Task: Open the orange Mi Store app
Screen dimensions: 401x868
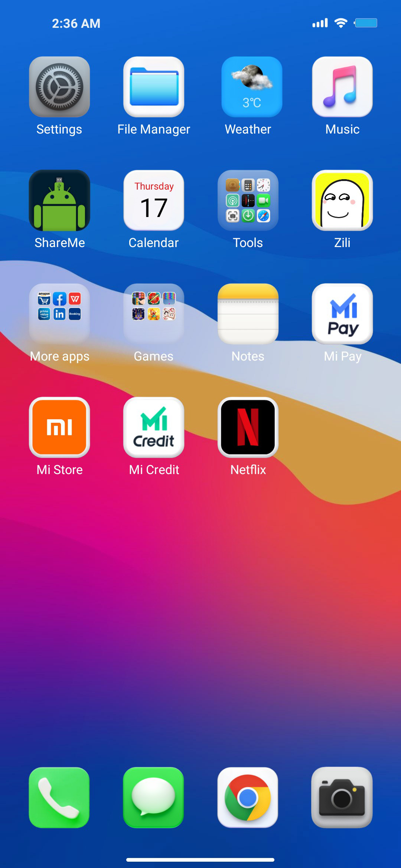Action: pos(59,427)
